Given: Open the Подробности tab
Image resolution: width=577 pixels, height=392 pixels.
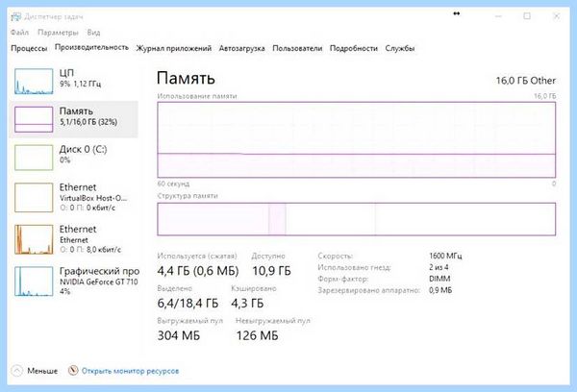Looking at the screenshot, I should (354, 48).
